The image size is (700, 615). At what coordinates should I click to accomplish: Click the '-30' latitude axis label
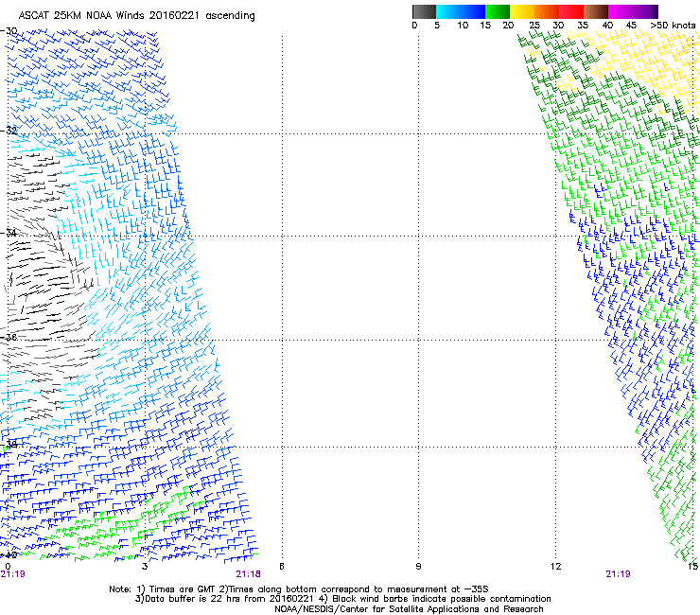[9, 31]
